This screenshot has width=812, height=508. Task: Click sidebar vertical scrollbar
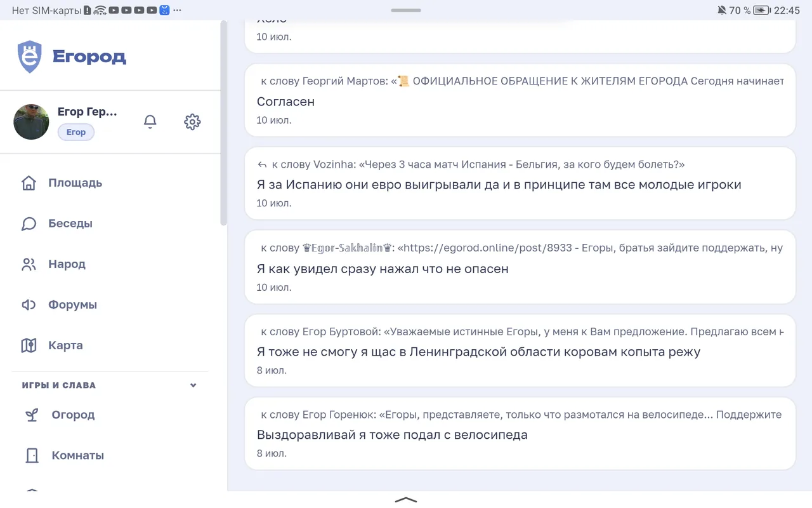pyautogui.click(x=223, y=123)
